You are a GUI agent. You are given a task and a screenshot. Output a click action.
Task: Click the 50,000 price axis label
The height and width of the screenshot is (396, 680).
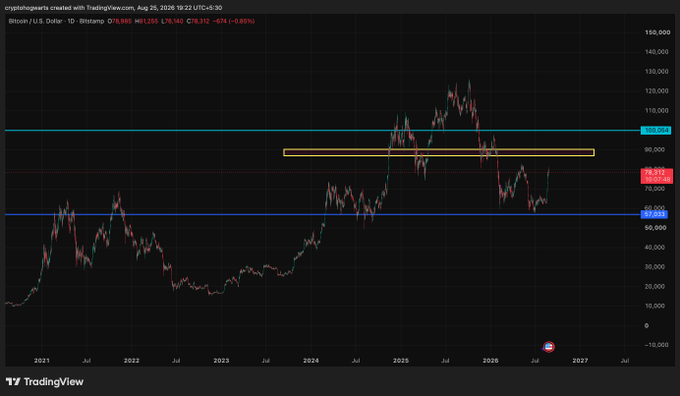coord(655,228)
